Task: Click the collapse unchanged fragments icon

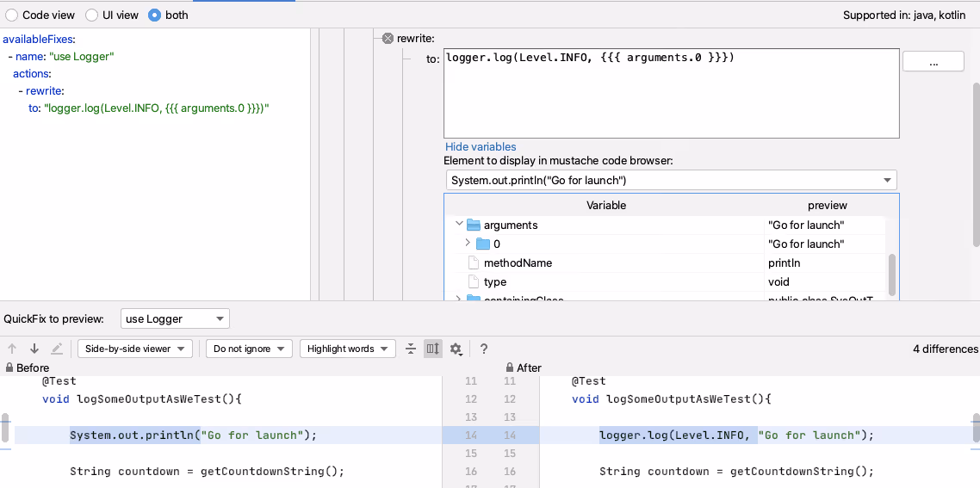Action: (411, 349)
